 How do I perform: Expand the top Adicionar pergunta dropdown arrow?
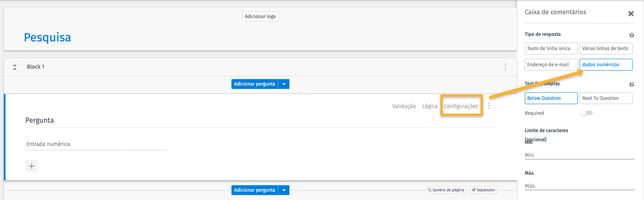284,84
